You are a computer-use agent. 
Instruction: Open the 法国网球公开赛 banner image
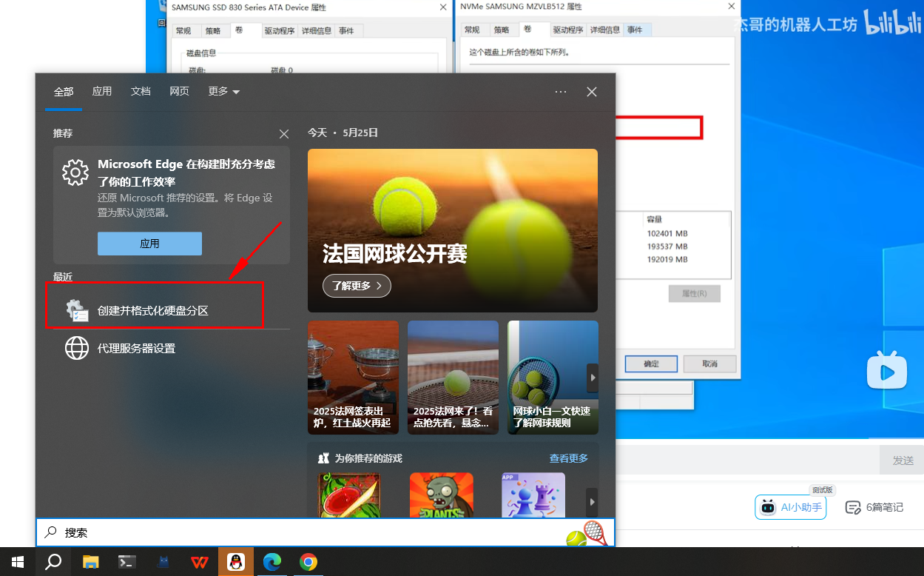tap(453, 230)
